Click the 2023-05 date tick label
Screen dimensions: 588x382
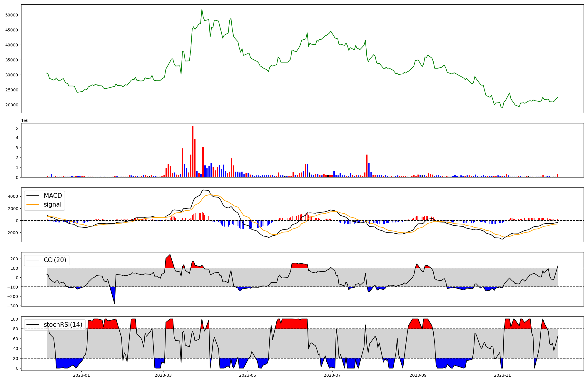(x=248, y=375)
